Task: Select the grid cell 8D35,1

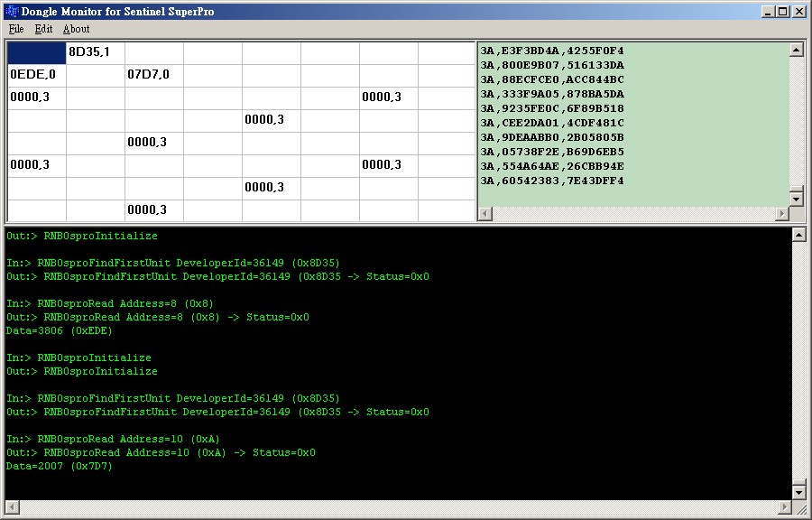Action: 96,53
